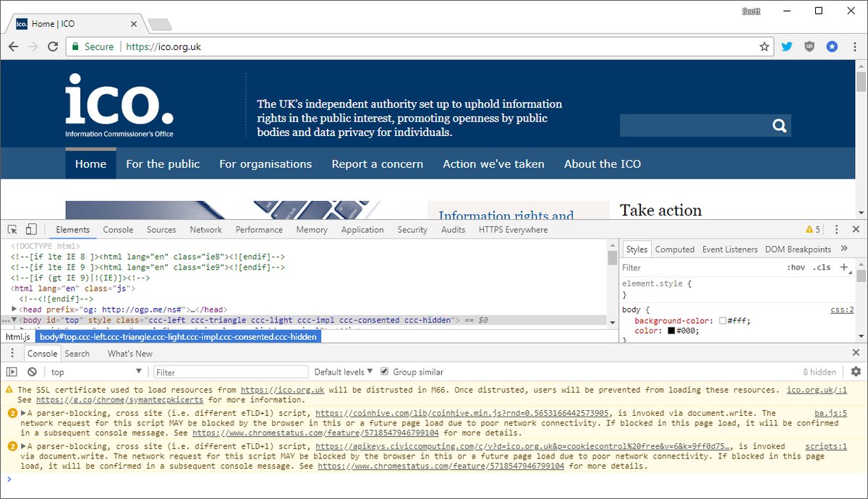The width and height of the screenshot is (868, 499).
Task: Expand the civiccomputing parser-blocking warning message
Action: [x=23, y=447]
